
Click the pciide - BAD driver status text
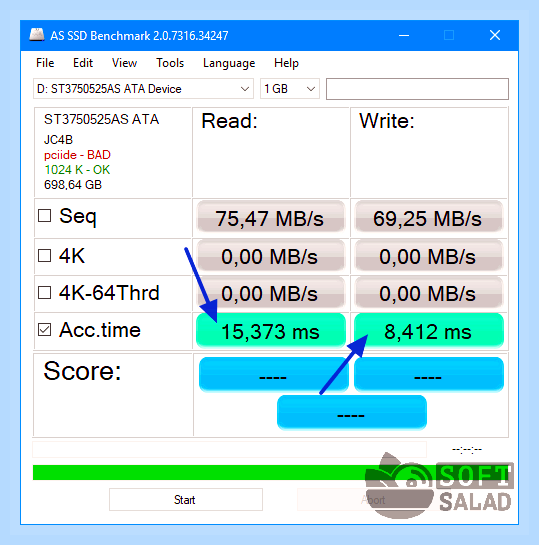[77, 155]
